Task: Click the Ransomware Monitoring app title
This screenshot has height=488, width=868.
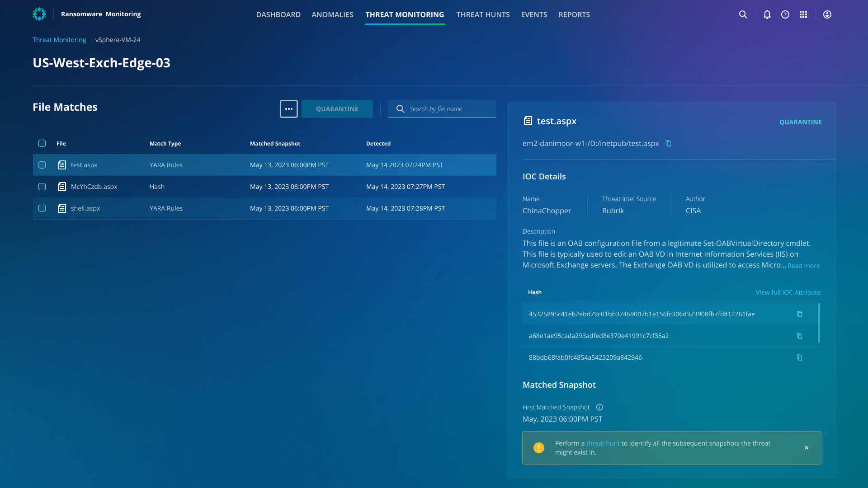Action: point(101,14)
